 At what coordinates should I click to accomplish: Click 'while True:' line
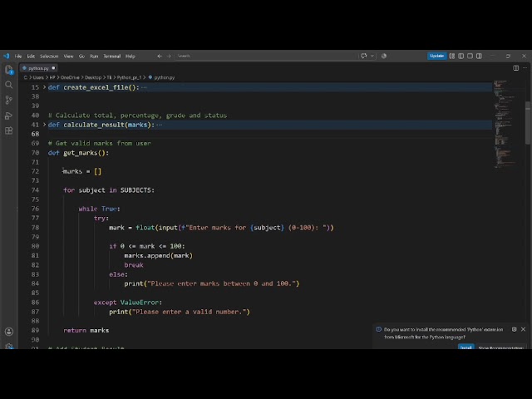100,209
